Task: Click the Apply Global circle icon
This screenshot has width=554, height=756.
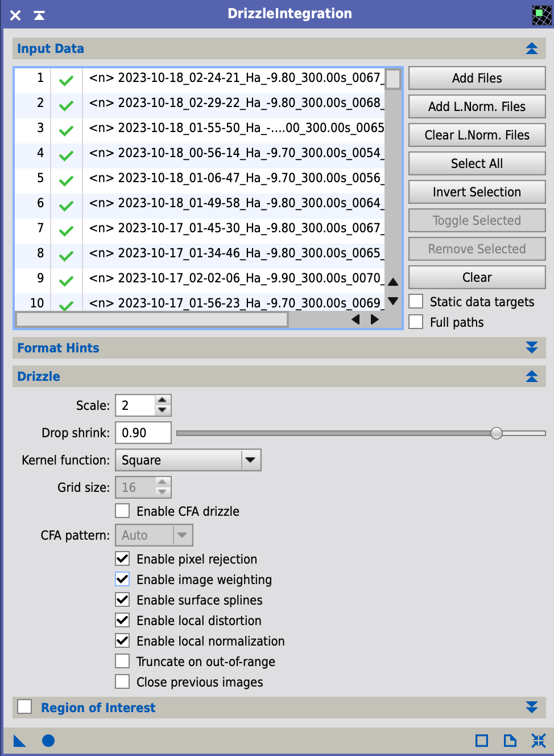Action: [48, 741]
